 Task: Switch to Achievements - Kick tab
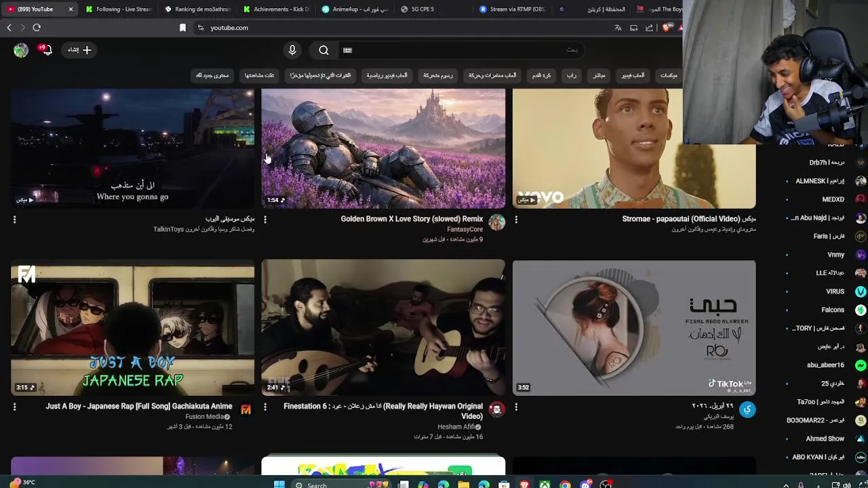click(277, 9)
